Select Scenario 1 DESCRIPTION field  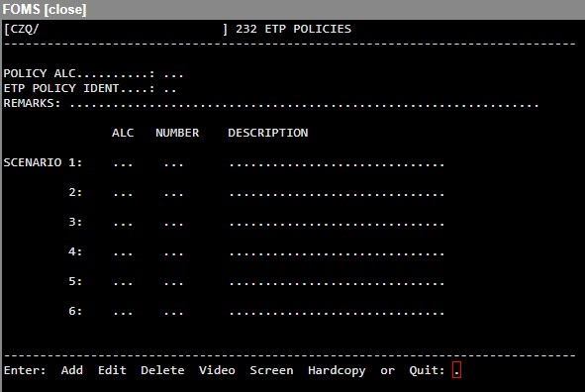[x=337, y=163]
